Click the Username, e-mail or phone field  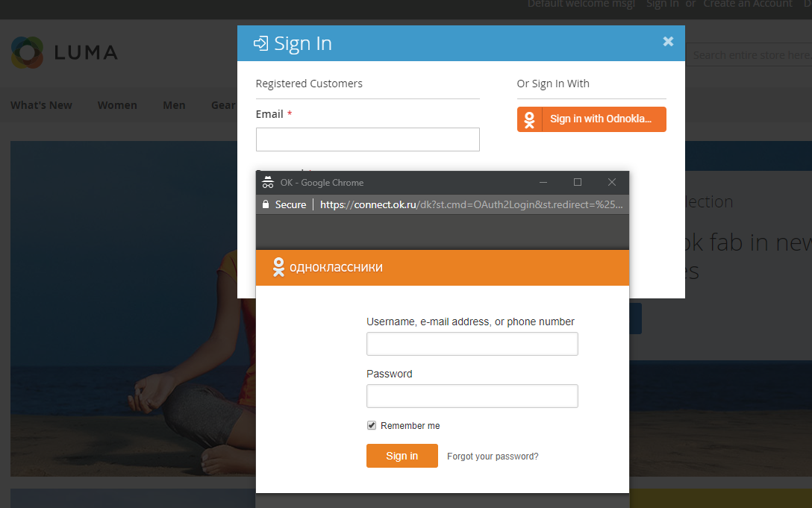click(472, 344)
